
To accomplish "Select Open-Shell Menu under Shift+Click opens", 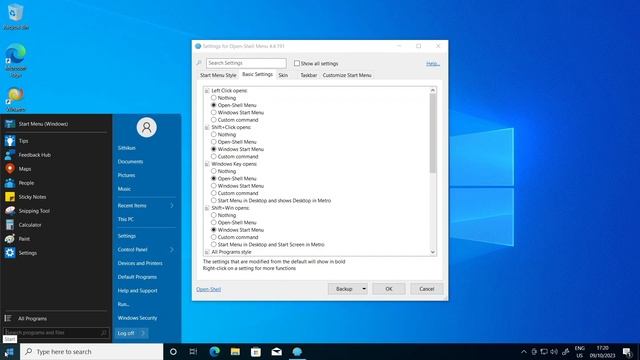I will 213,142.
